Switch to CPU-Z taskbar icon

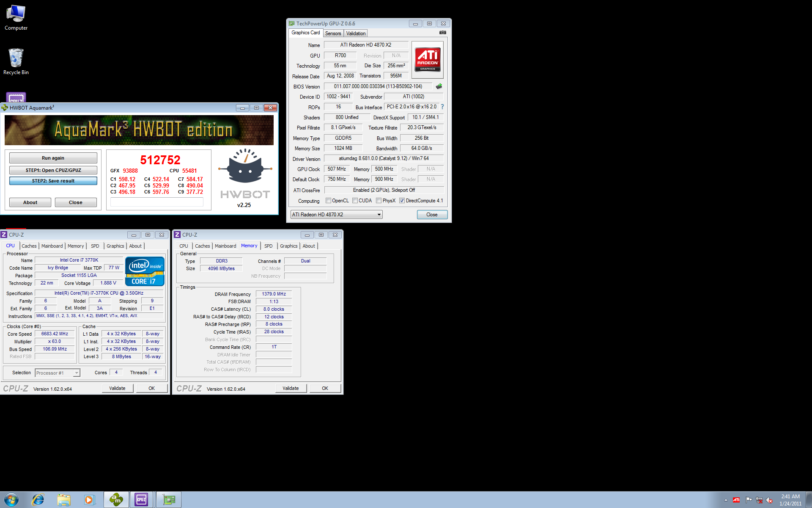[x=142, y=500]
